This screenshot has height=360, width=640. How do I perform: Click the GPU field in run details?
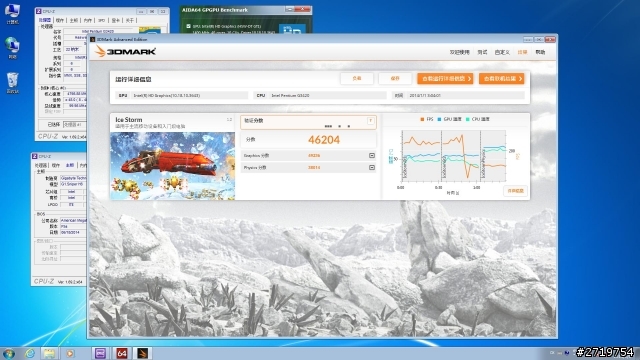[x=182, y=96]
